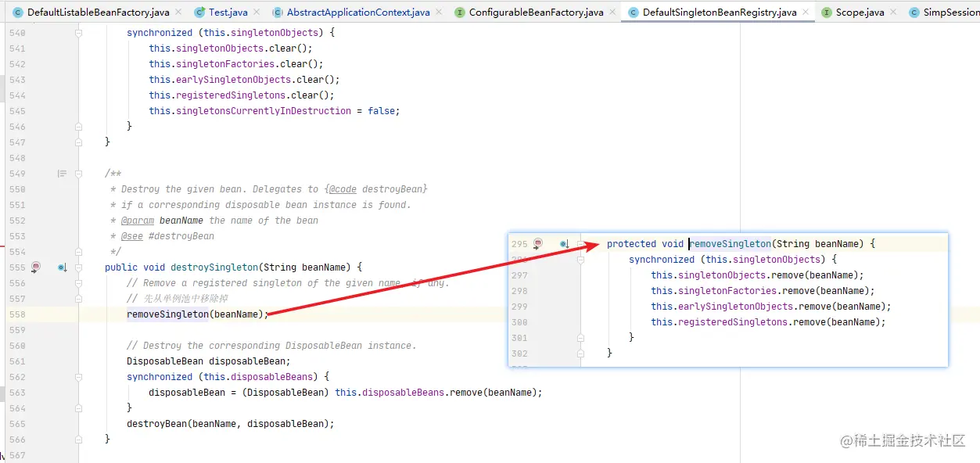This screenshot has height=463, width=980.
Task: Click DisposableBean declaration on line 561
Action: pos(208,361)
